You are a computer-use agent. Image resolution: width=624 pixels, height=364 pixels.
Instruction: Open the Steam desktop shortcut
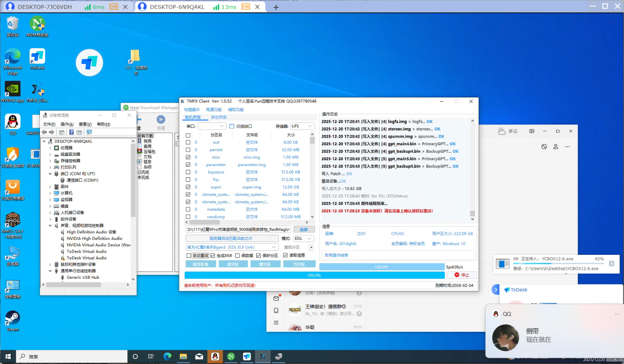pos(13,319)
